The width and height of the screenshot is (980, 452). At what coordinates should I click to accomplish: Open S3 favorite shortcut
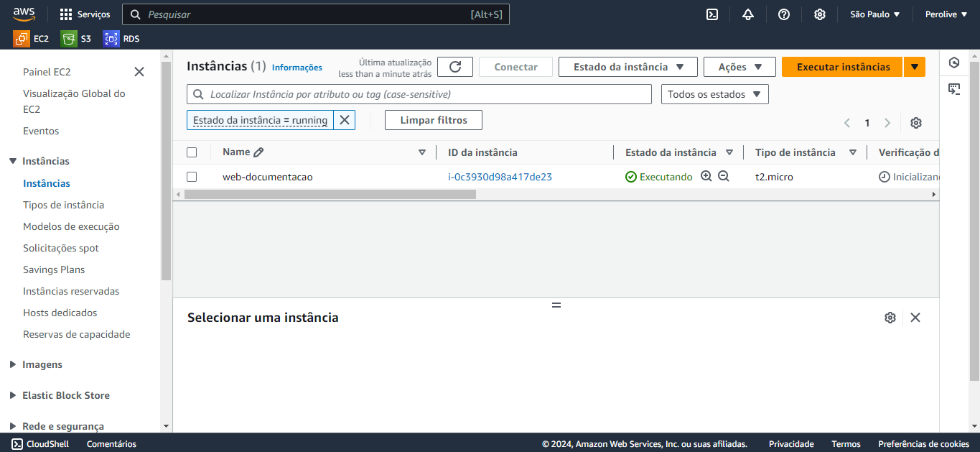76,39
